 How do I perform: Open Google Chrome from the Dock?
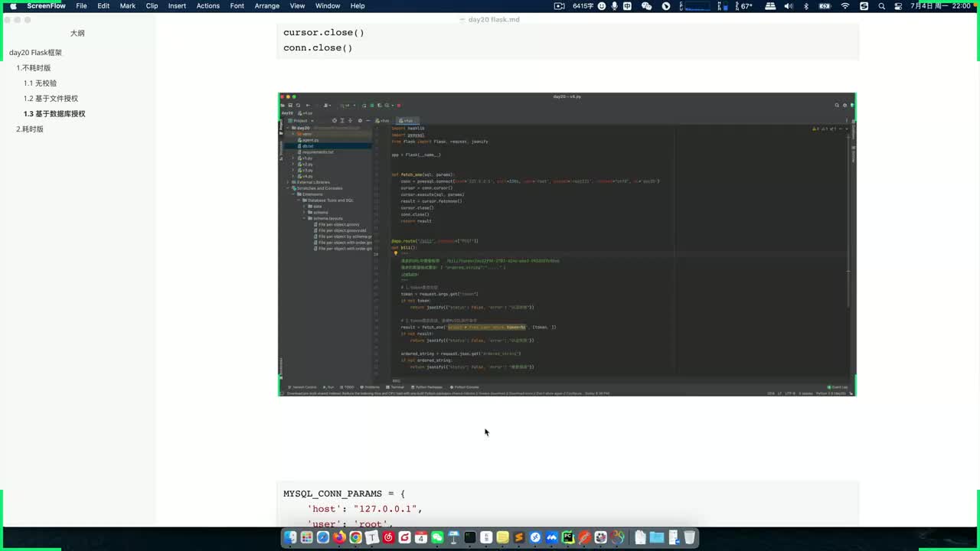click(x=355, y=537)
